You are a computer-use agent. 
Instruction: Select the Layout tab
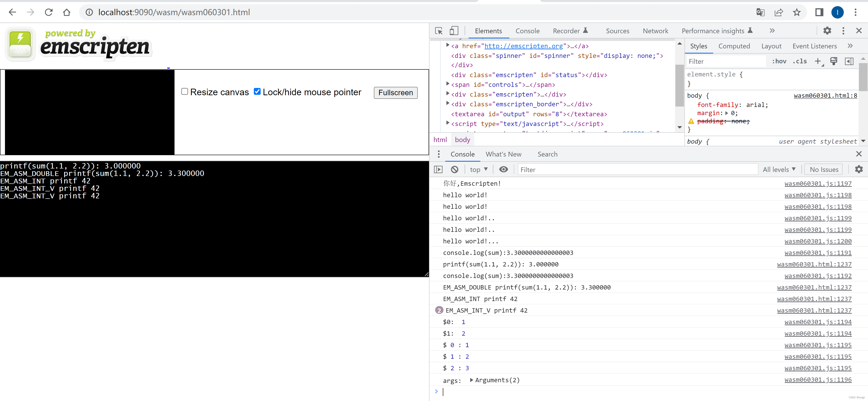[x=771, y=46]
